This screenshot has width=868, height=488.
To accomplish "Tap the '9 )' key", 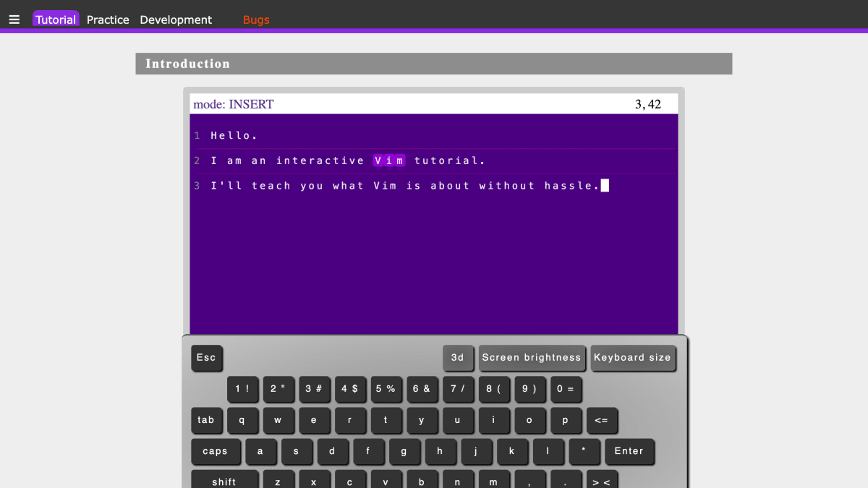I will click(x=529, y=389).
